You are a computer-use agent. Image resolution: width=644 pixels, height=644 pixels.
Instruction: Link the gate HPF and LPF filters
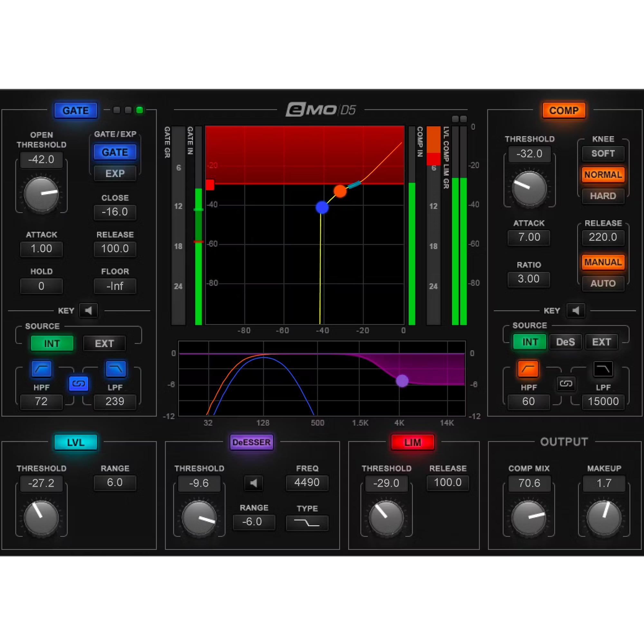(x=79, y=384)
